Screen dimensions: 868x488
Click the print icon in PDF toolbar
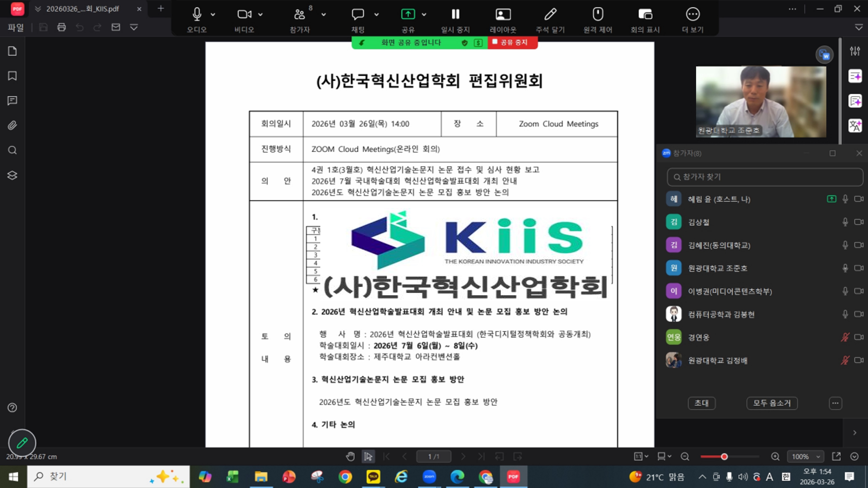pos(61,27)
